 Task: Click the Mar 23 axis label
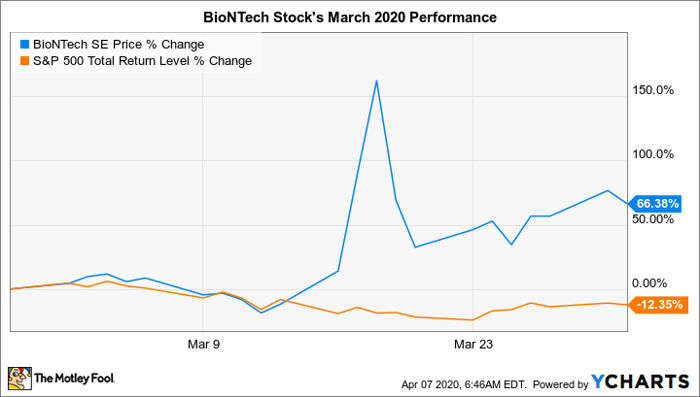click(473, 344)
